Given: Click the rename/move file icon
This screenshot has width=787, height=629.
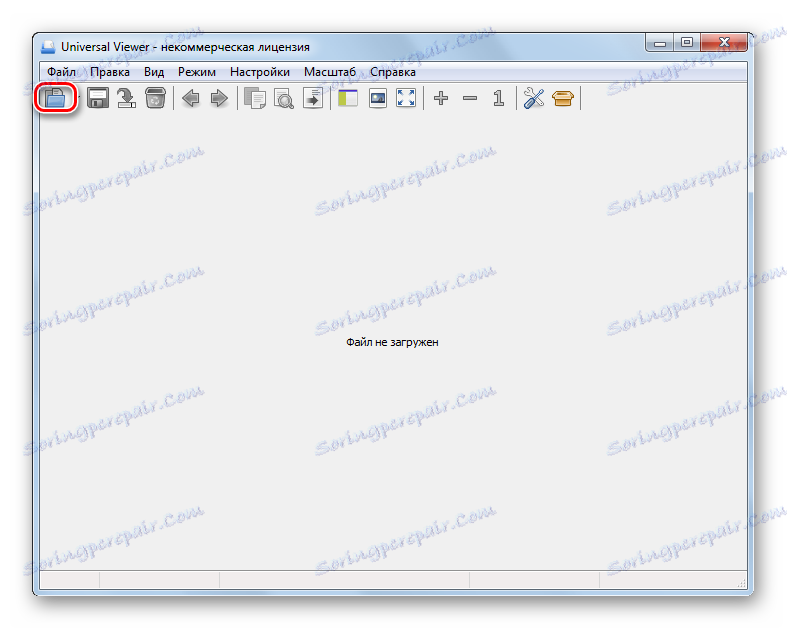Looking at the screenshot, I should click(126, 98).
